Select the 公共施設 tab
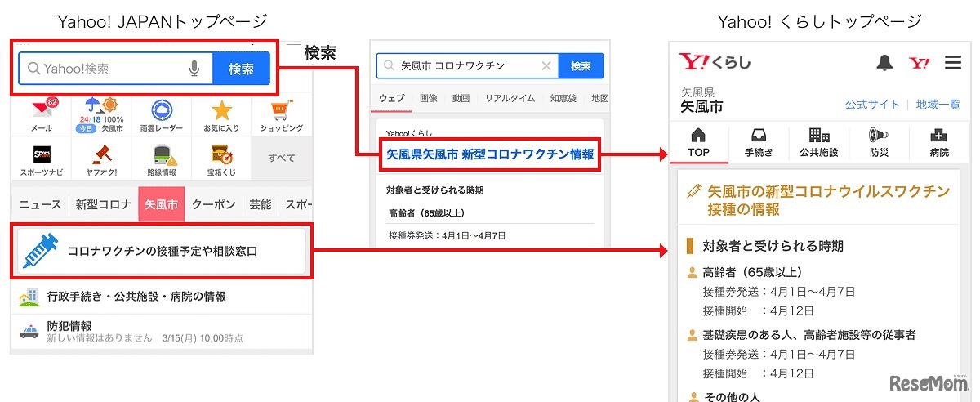Image resolution: width=980 pixels, height=402 pixels. tap(818, 143)
